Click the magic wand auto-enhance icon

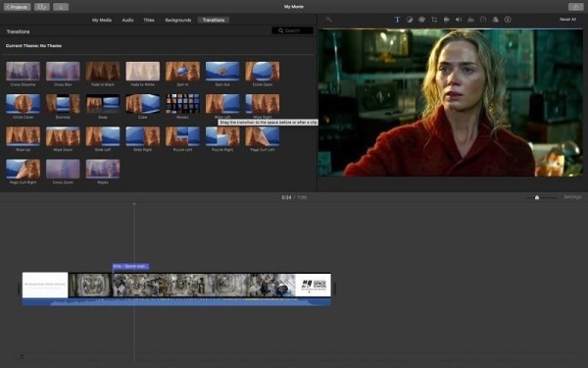(x=329, y=20)
